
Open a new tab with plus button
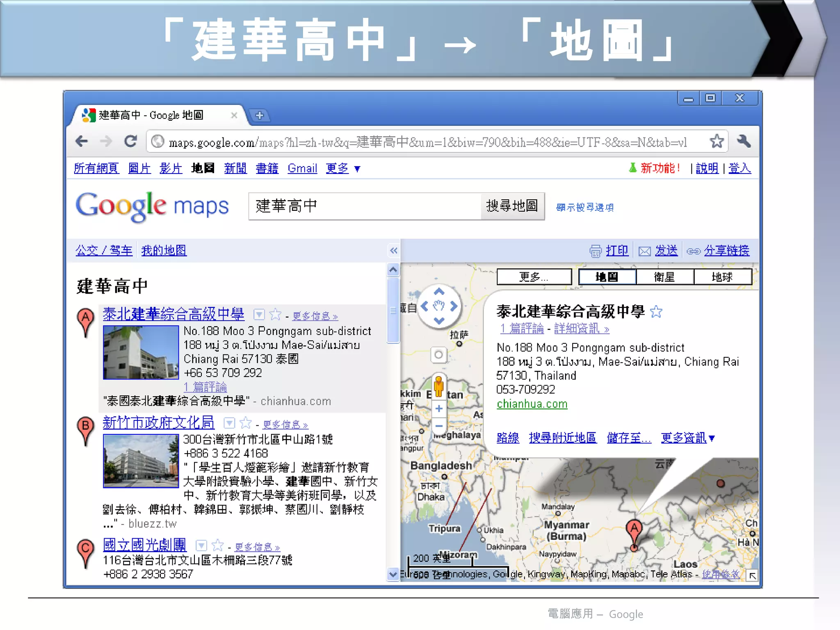(260, 115)
